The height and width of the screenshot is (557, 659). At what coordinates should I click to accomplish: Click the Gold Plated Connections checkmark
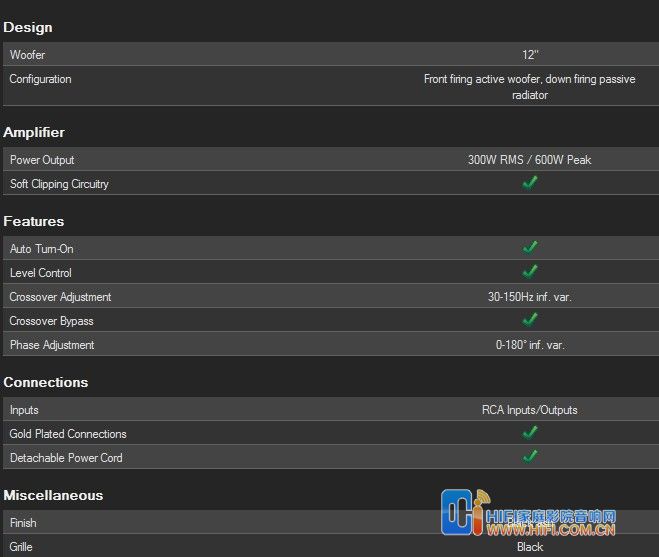pos(530,433)
